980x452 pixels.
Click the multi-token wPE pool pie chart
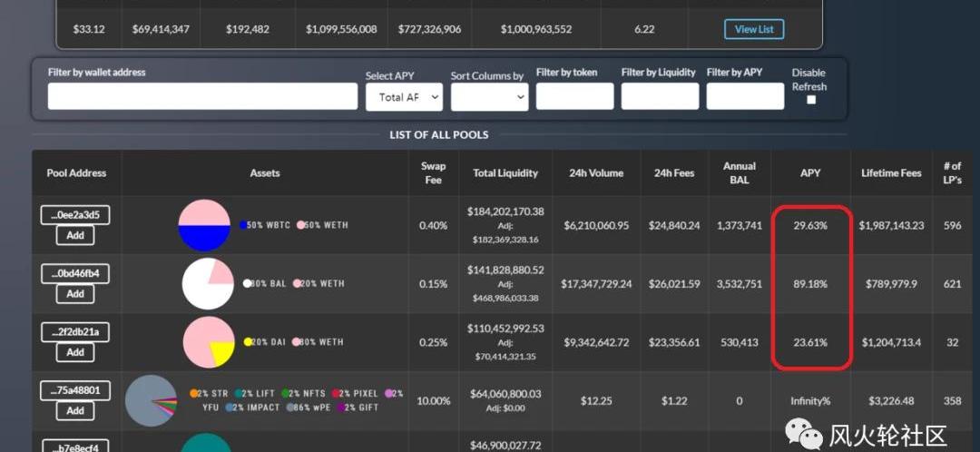[x=151, y=400]
